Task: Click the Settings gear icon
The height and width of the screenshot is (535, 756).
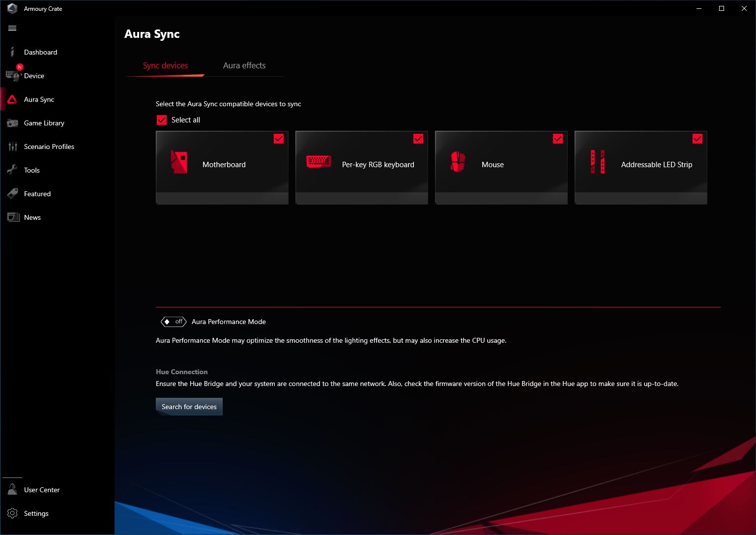Action: pos(12,513)
